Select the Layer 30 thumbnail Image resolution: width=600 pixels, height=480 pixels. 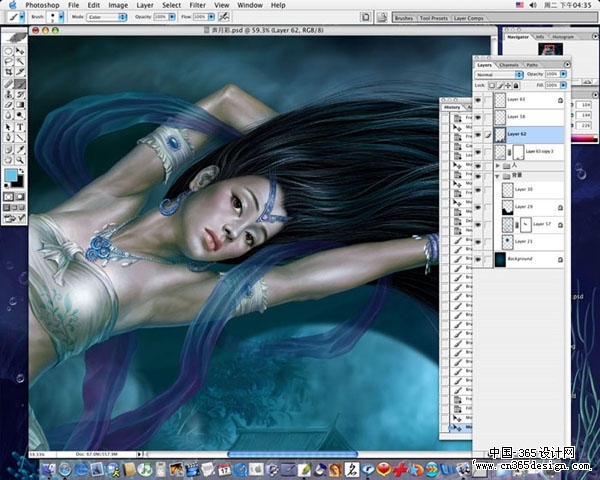(507, 190)
